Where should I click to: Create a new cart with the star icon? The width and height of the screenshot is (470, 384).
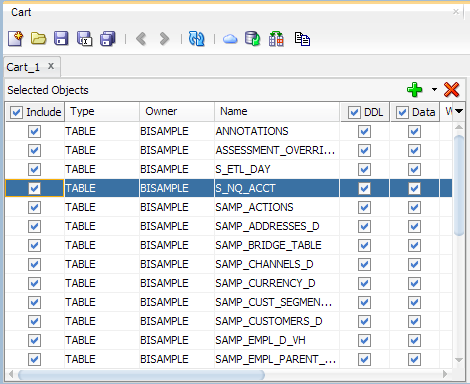[x=15, y=39]
